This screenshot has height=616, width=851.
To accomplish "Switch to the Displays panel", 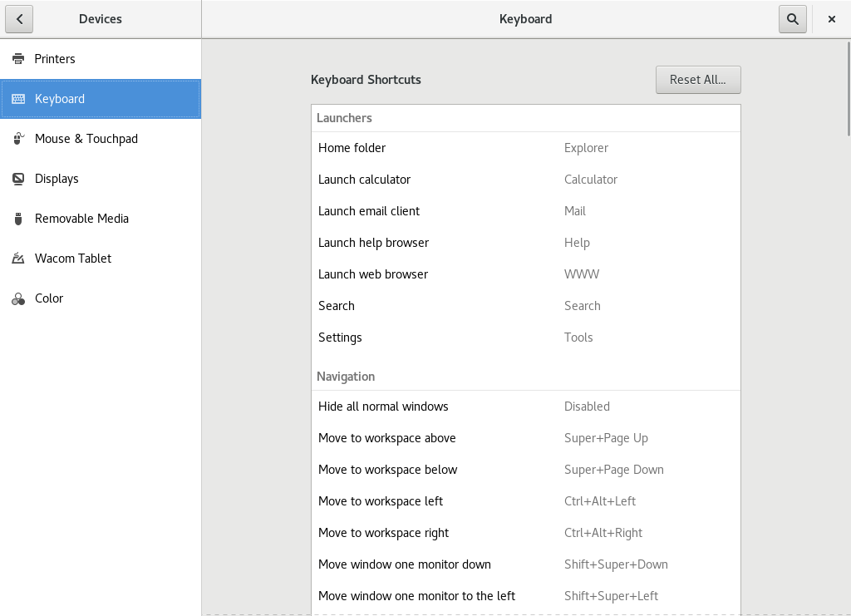I will (x=57, y=179).
